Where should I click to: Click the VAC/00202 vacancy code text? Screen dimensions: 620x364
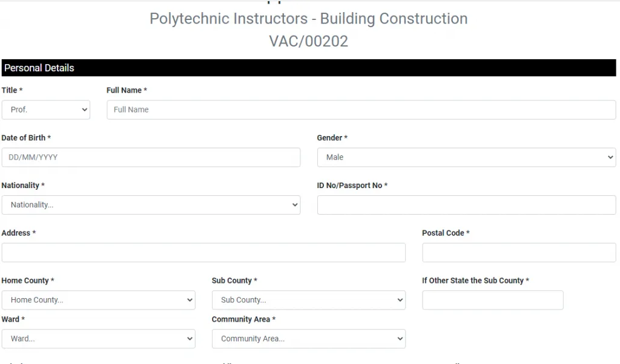308,41
